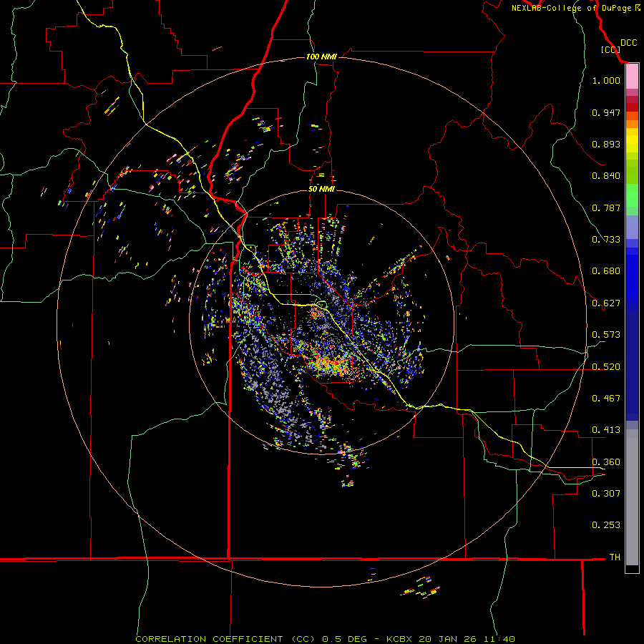644x644 pixels.
Task: Click the NEXLAB-College of DuPage label
Action: (x=575, y=8)
